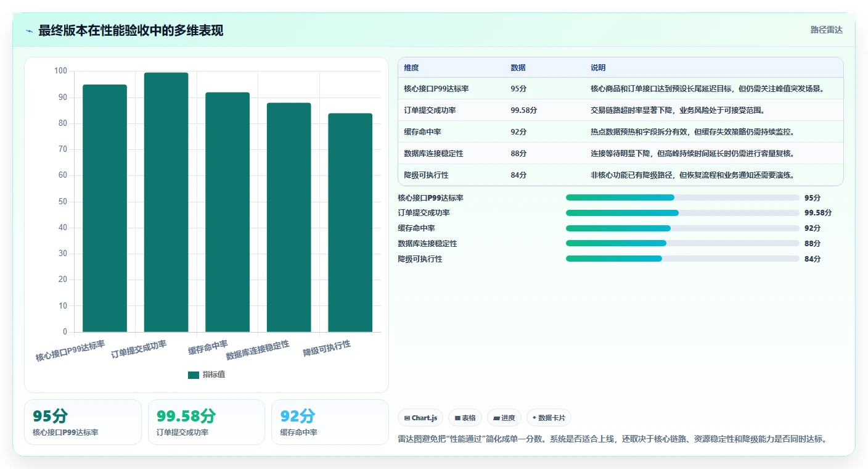
Task: Click the 说明 column header
Action: click(598, 68)
